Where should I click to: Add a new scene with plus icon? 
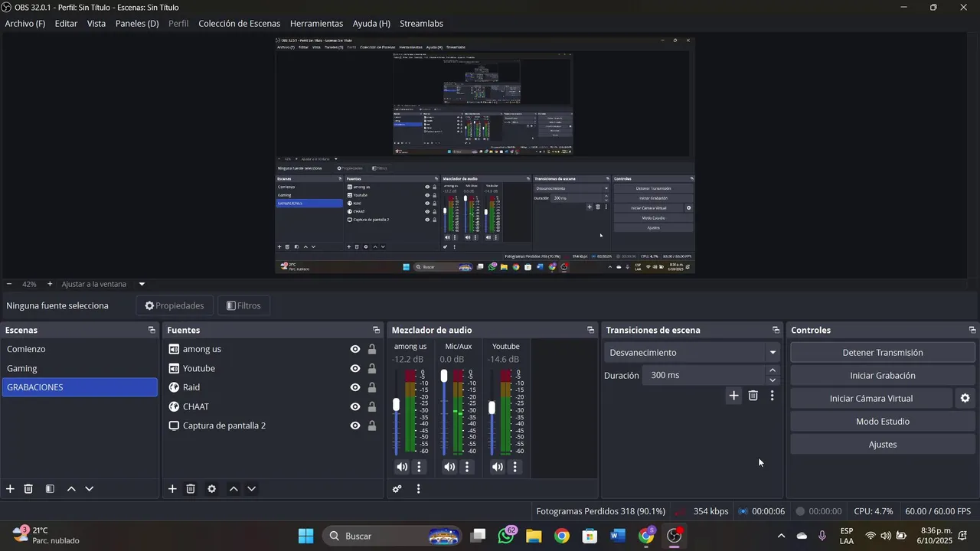(10, 489)
